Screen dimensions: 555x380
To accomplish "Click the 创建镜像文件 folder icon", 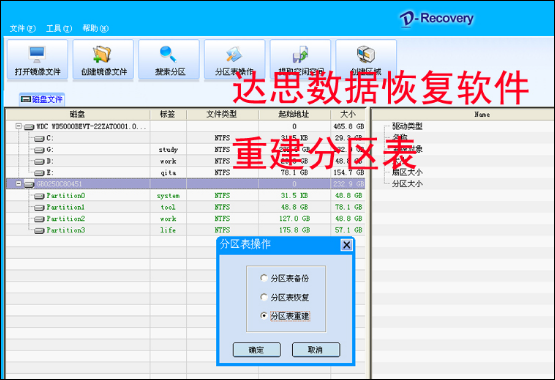I will click(x=102, y=54).
